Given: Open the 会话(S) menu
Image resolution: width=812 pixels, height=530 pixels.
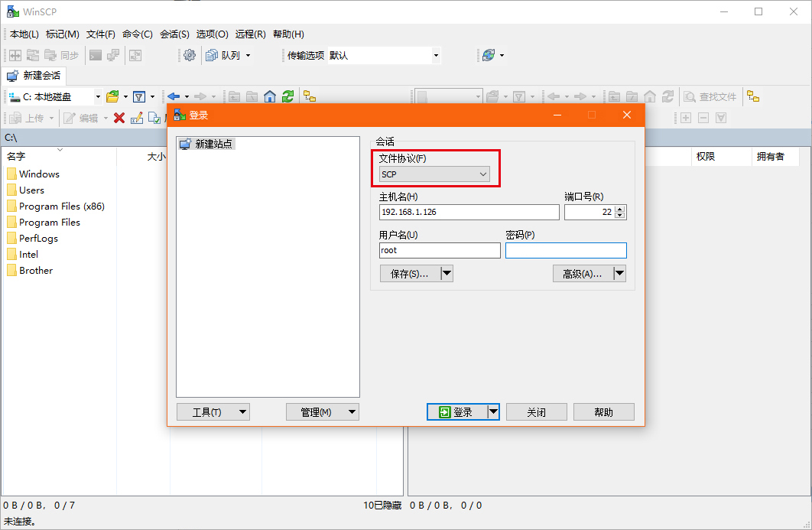Looking at the screenshot, I should [x=174, y=34].
